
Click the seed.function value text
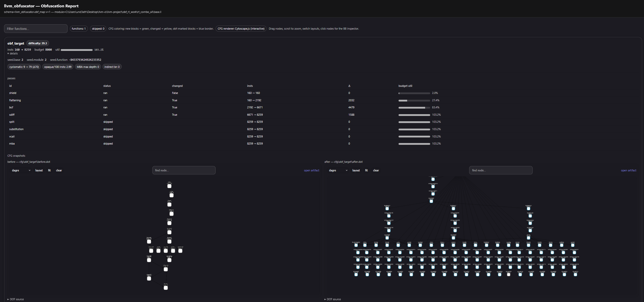(x=85, y=60)
